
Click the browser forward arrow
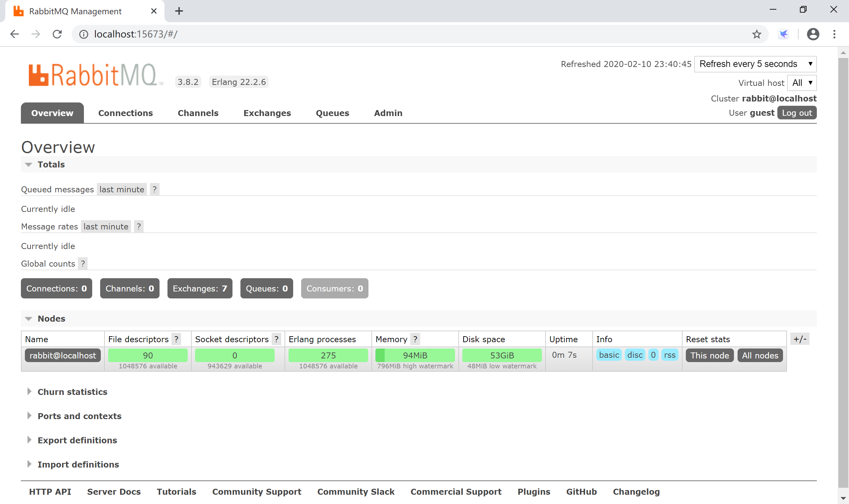coord(36,34)
